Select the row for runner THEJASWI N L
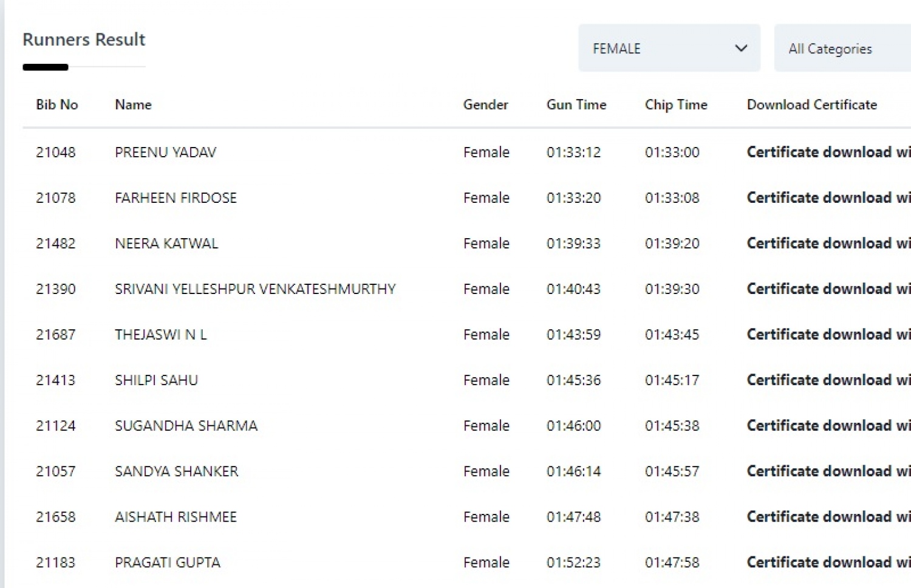Screen dimensions: 911x588 point(160,334)
